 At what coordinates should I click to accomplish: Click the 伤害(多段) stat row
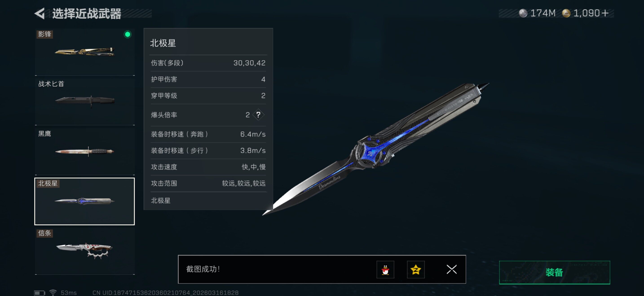pos(208,63)
